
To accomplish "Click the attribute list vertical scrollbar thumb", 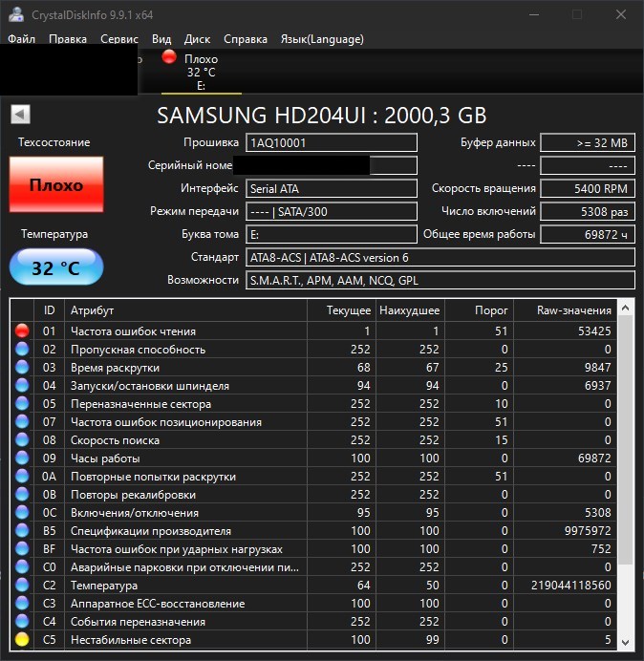I will (626, 440).
